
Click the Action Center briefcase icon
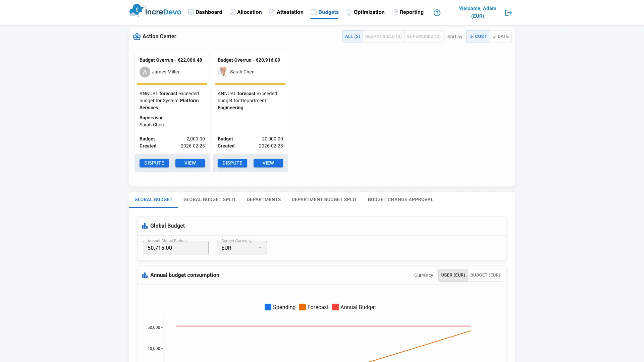[x=137, y=36]
